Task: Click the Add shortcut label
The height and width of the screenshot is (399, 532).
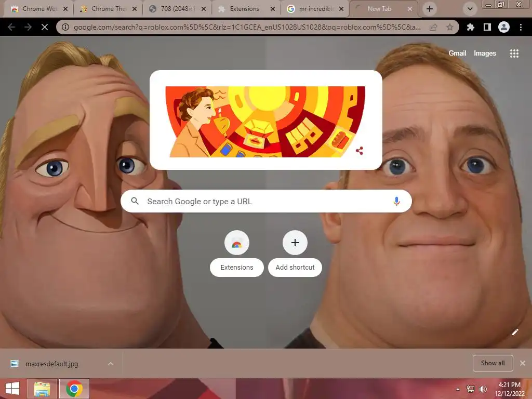Action: point(295,268)
